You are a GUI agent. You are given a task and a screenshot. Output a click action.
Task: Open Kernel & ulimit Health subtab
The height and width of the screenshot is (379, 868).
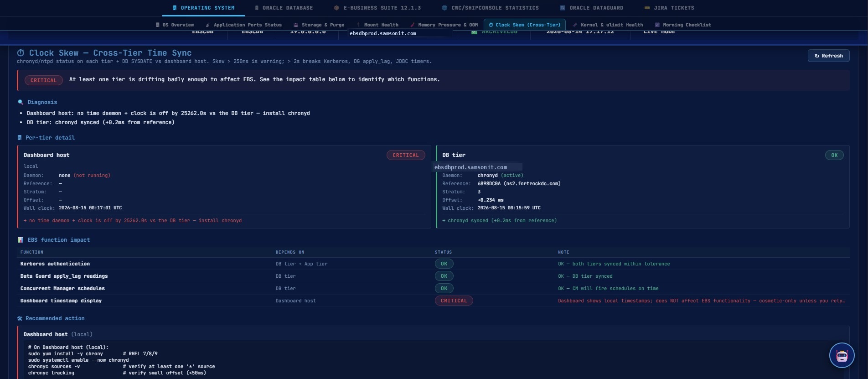tap(608, 25)
